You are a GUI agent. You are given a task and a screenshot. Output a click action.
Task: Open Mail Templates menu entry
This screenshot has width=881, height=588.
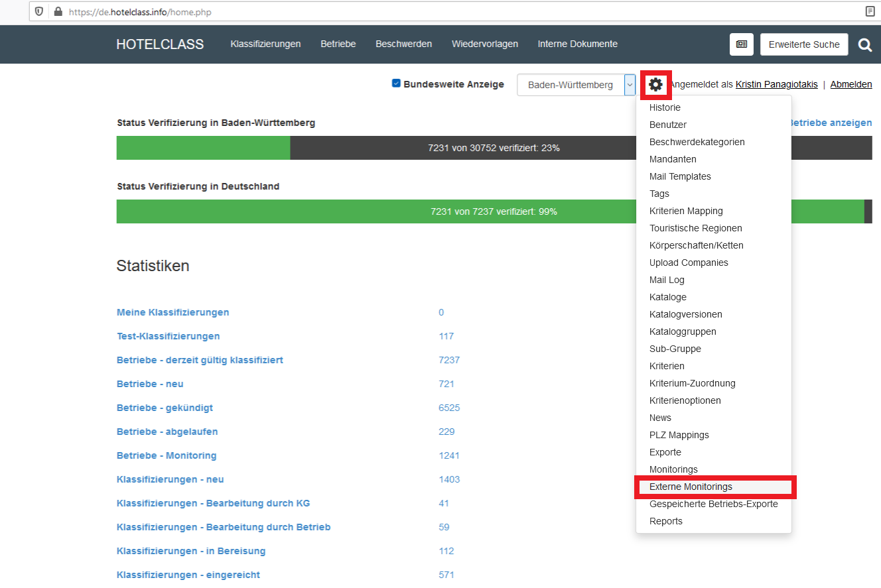point(680,176)
